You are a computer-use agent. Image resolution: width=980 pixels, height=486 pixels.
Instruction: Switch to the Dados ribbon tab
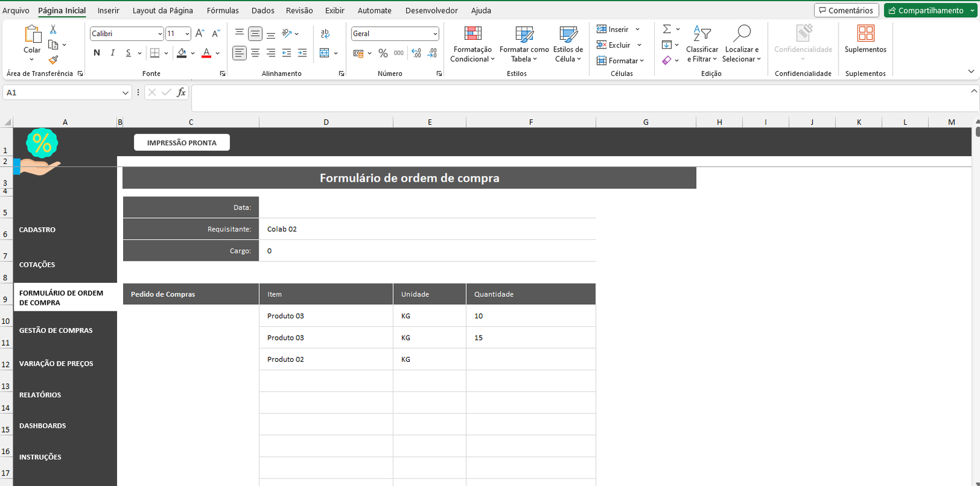[x=263, y=10]
